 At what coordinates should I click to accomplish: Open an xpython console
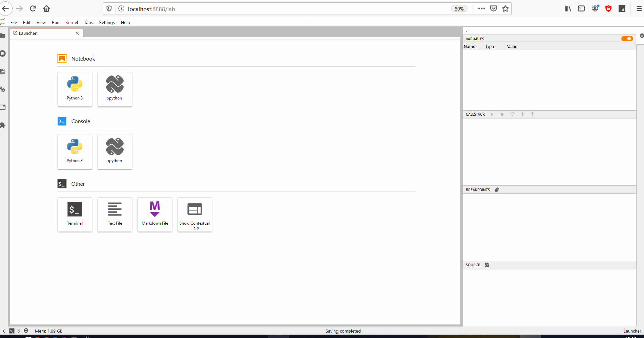[115, 152]
